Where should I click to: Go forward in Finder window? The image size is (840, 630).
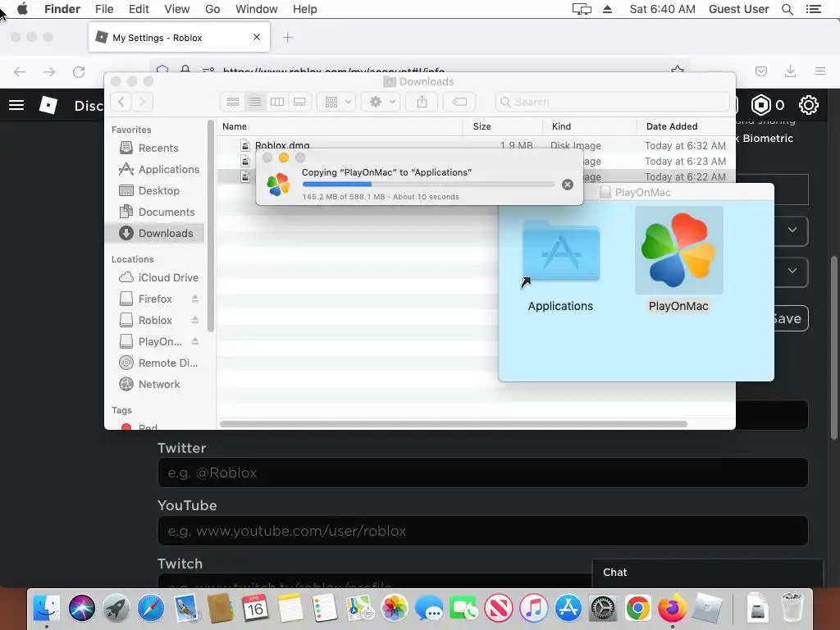[142, 102]
